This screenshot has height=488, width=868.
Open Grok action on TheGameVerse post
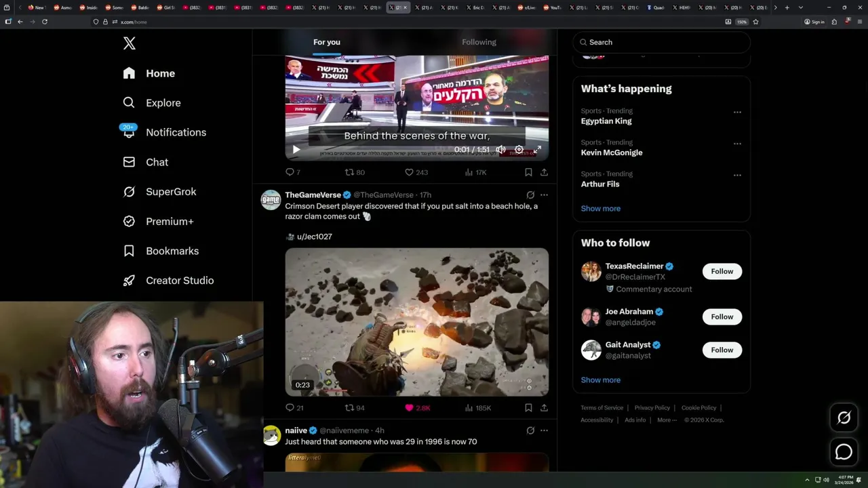[530, 195]
